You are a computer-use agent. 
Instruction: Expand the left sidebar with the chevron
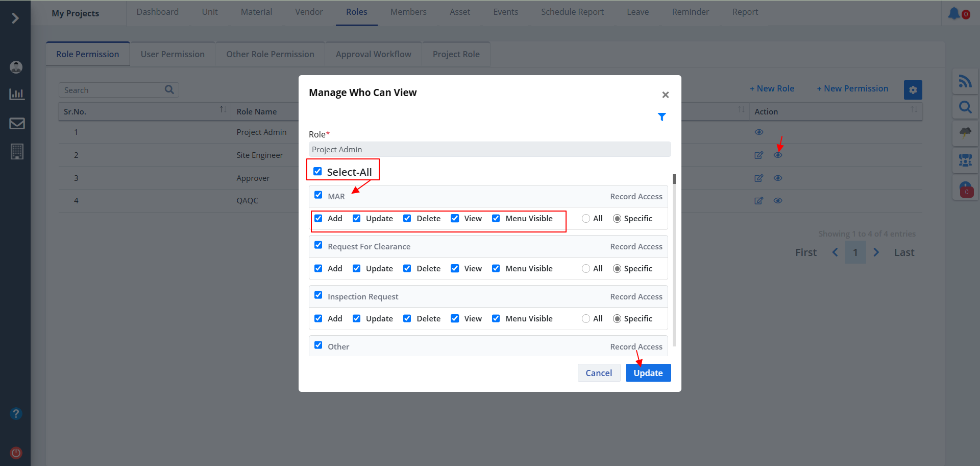(x=15, y=18)
